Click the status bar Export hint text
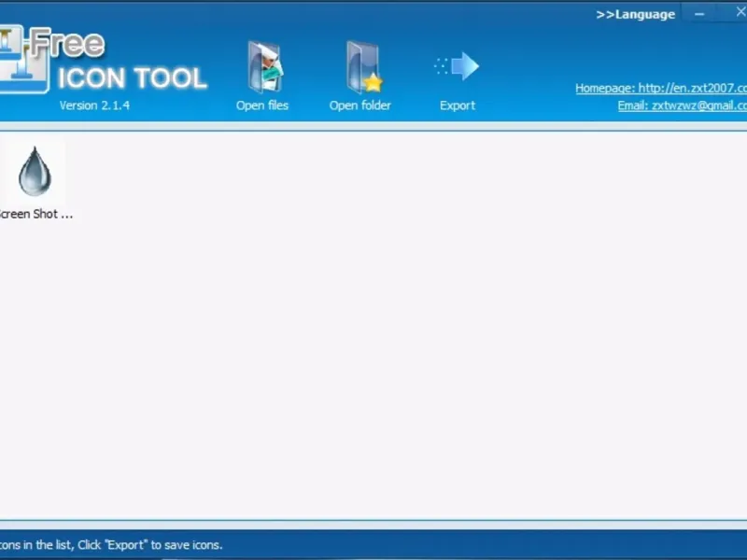This screenshot has height=560, width=747. click(111, 545)
